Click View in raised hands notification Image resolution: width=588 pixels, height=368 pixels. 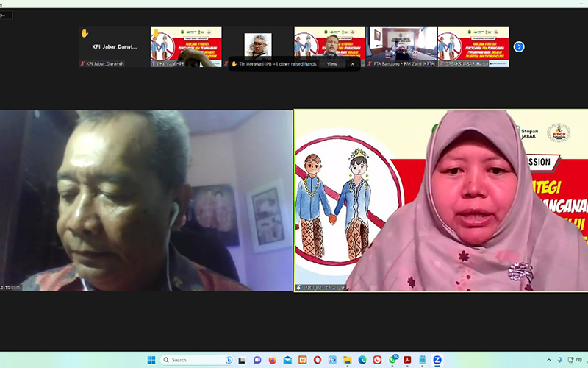tap(331, 64)
